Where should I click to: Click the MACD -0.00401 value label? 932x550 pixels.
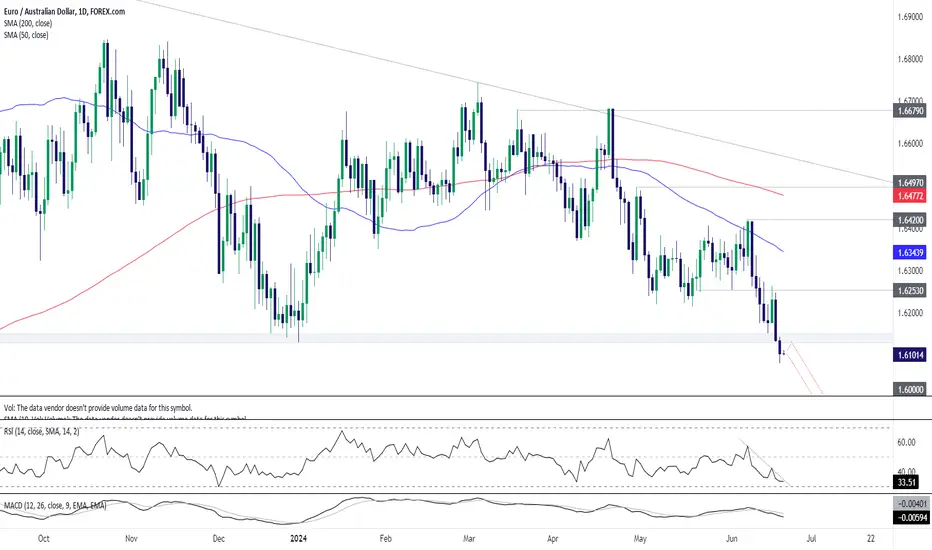[910, 504]
